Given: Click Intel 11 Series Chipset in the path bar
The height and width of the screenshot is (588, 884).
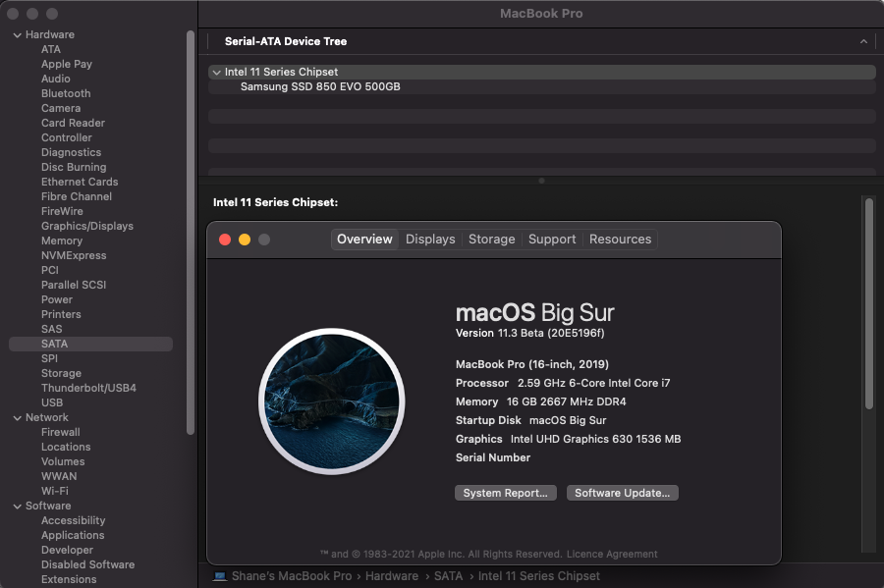Looking at the screenshot, I should click(539, 576).
